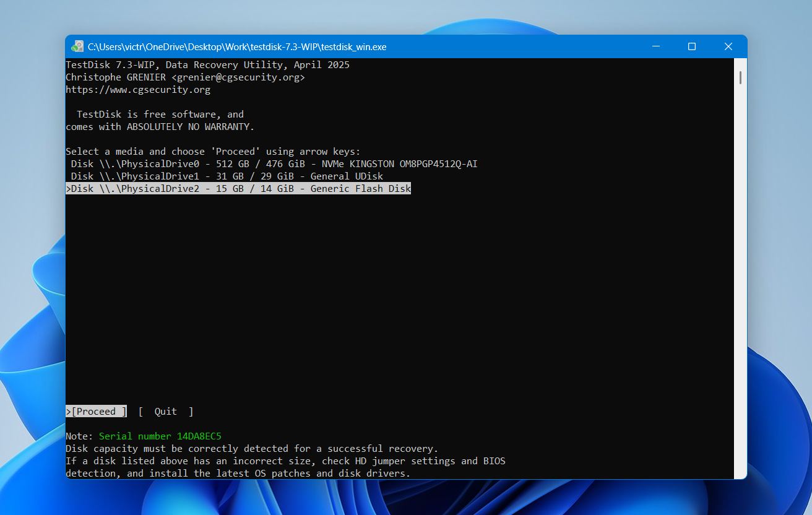
Task: Select Disk PhysicalDrive1 General UDisk entry
Action: 224,176
